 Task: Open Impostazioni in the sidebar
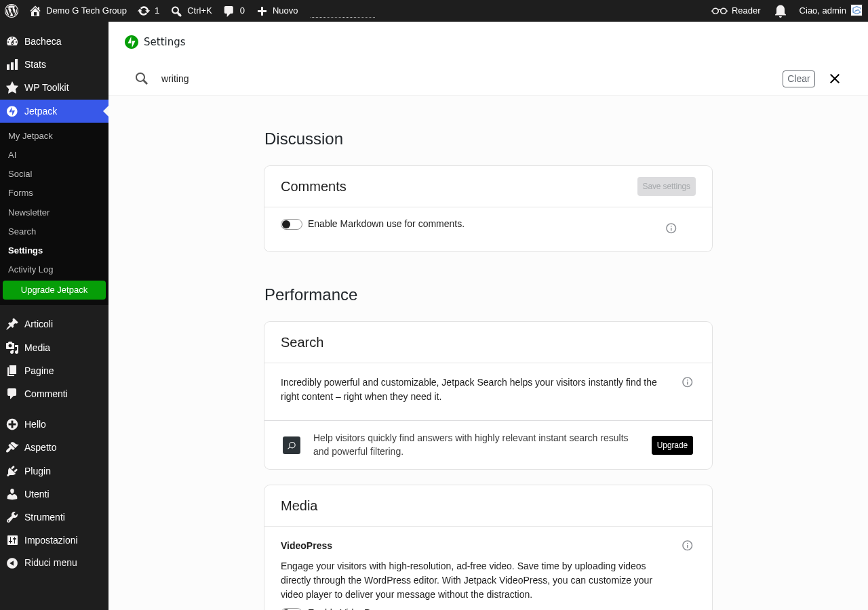pos(54,540)
